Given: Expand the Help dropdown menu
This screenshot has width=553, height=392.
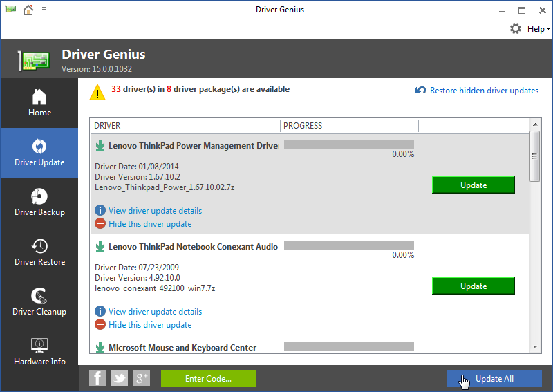Looking at the screenshot, I should click(x=538, y=29).
